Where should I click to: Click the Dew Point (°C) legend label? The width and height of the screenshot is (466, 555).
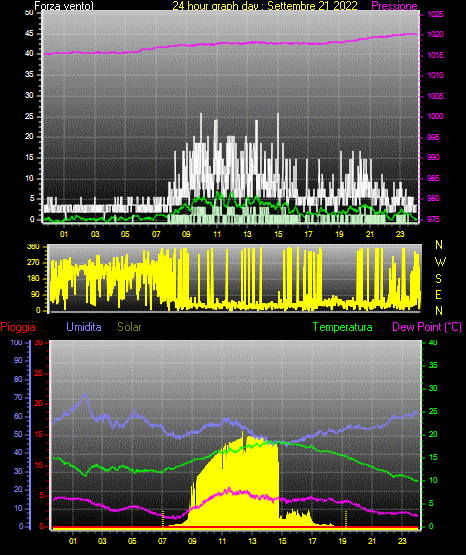427,327
